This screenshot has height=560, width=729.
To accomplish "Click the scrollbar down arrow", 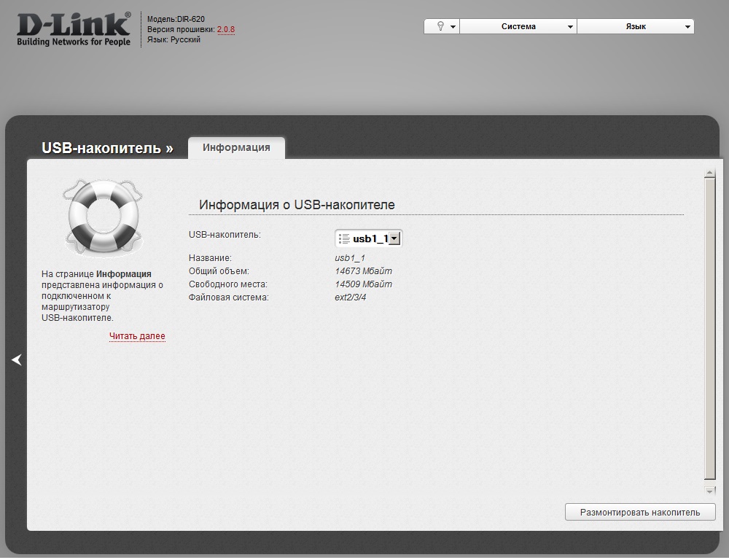I will pyautogui.click(x=709, y=491).
